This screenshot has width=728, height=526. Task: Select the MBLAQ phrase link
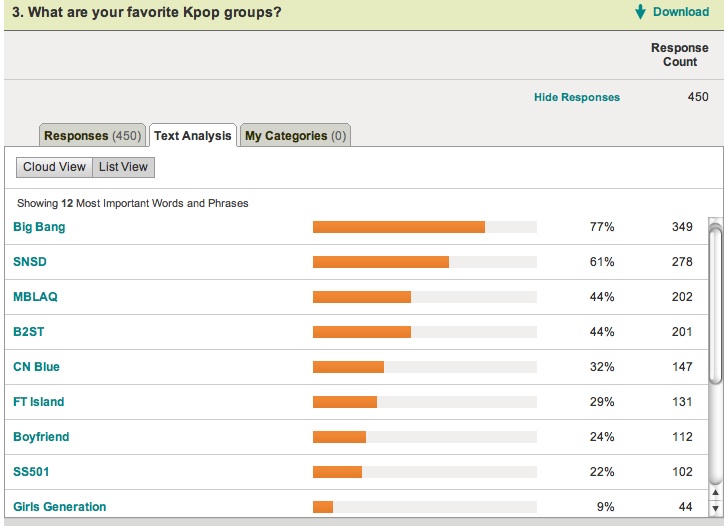coord(36,297)
